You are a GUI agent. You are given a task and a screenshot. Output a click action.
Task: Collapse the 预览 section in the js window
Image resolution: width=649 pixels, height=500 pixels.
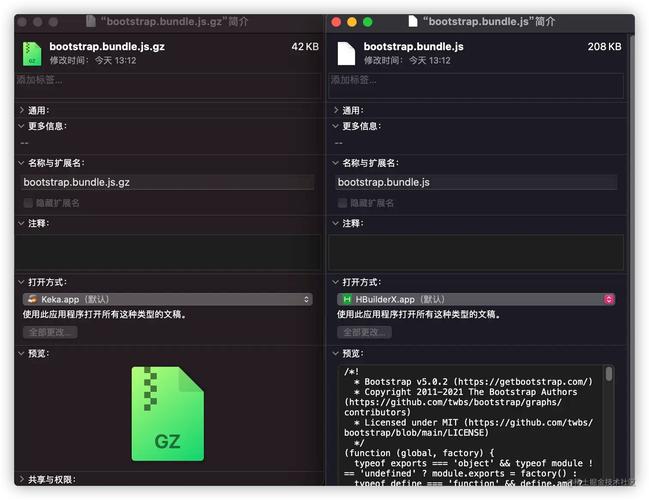coord(336,353)
